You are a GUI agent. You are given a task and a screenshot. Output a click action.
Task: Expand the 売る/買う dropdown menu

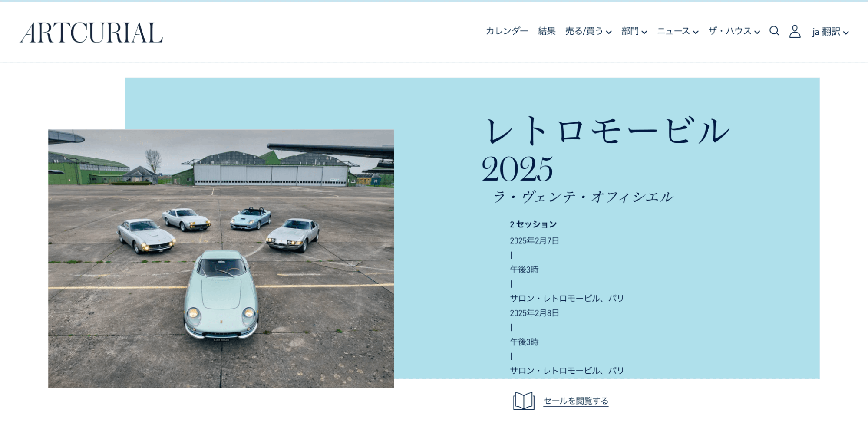click(588, 31)
